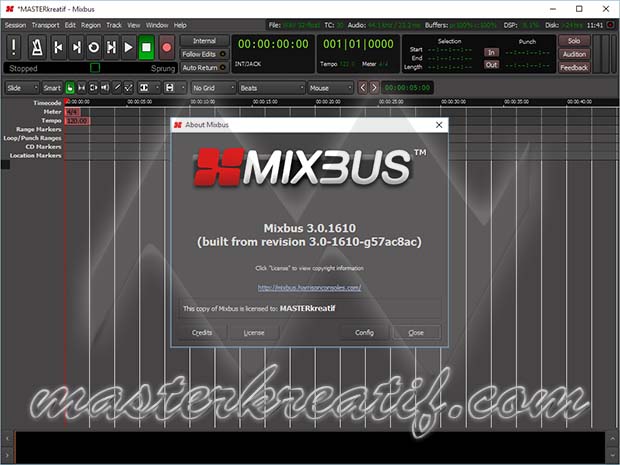
Task: Click the 120.00 tempo marker
Action: coord(78,121)
